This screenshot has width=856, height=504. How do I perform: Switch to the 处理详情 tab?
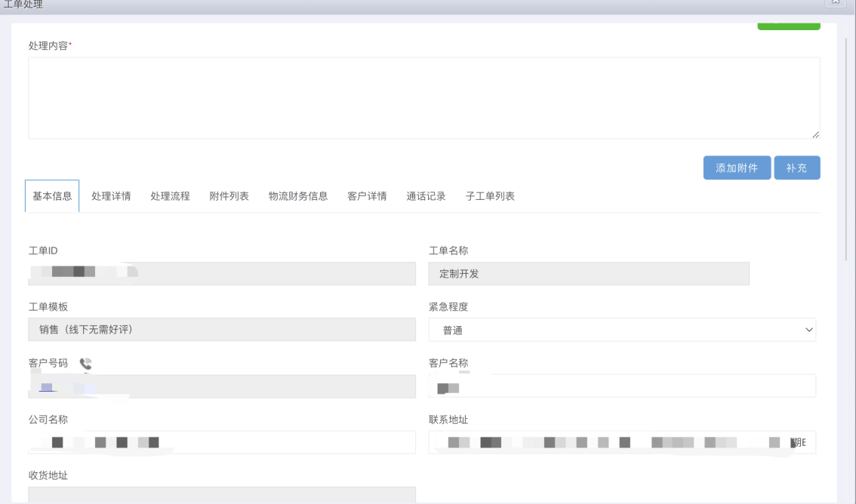111,196
